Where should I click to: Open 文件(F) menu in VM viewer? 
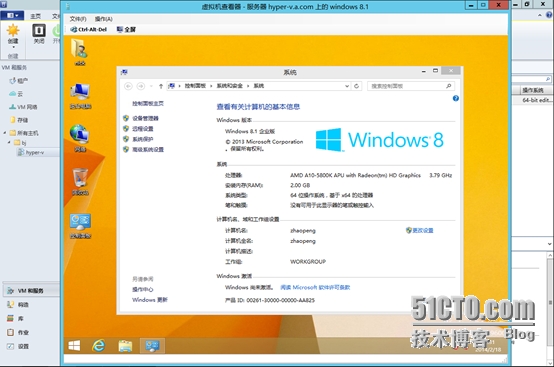click(78, 19)
